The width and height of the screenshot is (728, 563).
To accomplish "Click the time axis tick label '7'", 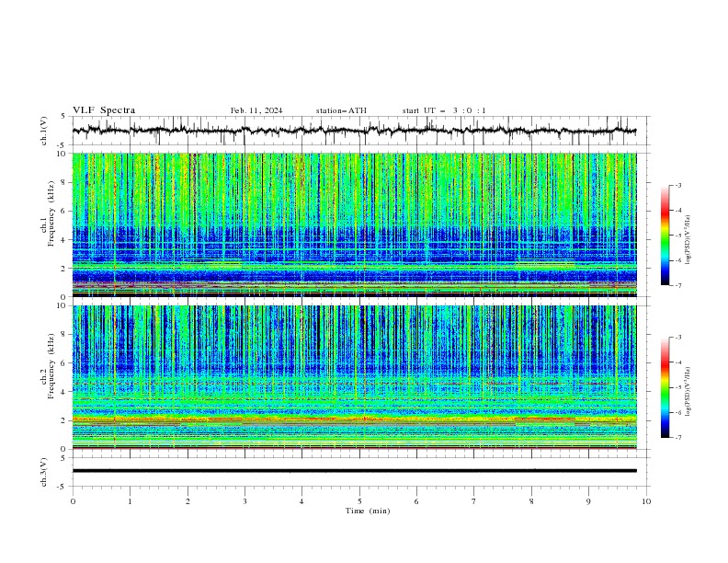I will coord(474,501).
